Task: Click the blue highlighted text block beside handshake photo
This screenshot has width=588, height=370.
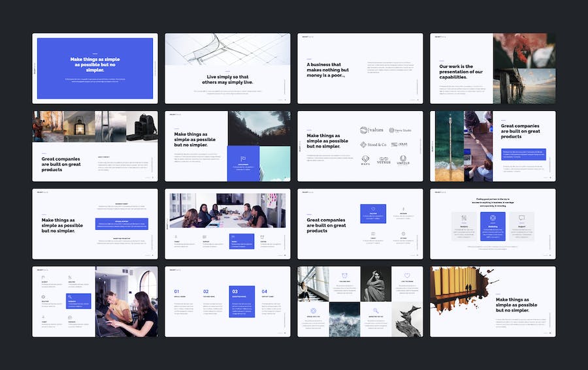Action: [523, 154]
